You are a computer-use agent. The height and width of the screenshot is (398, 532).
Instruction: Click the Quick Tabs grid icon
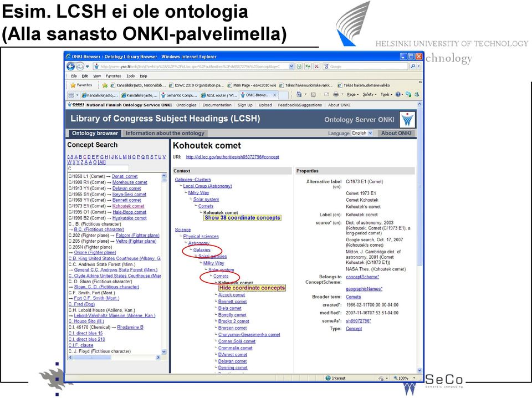(x=71, y=95)
